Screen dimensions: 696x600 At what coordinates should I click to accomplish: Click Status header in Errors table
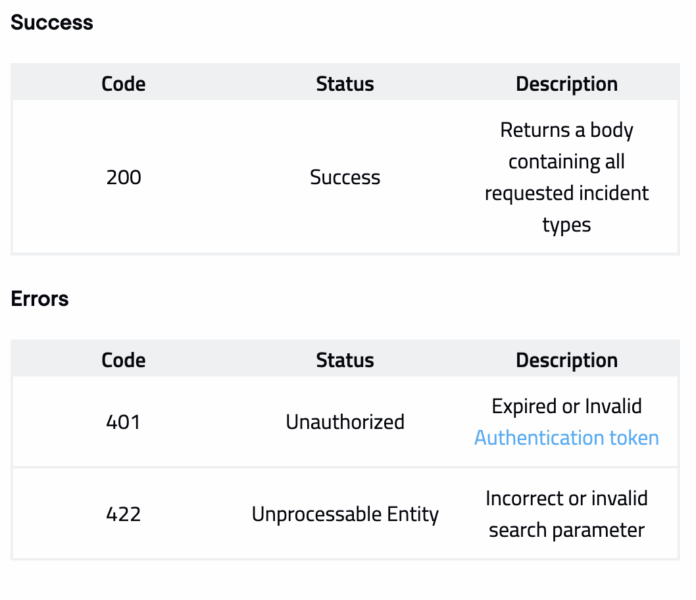[345, 360]
